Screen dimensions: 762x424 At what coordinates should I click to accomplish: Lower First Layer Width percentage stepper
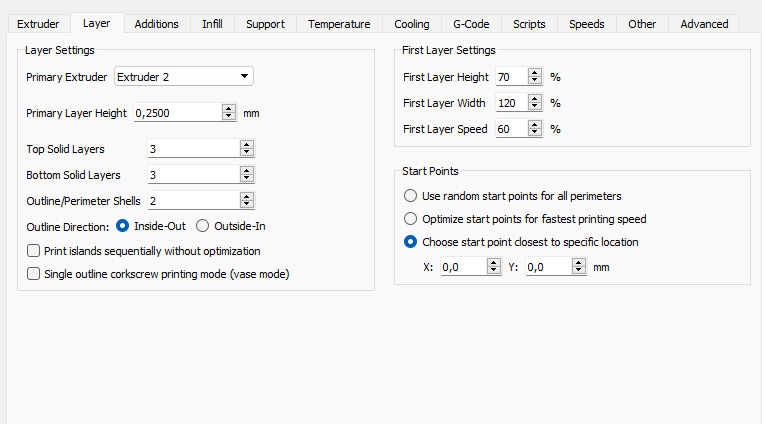coord(534,107)
